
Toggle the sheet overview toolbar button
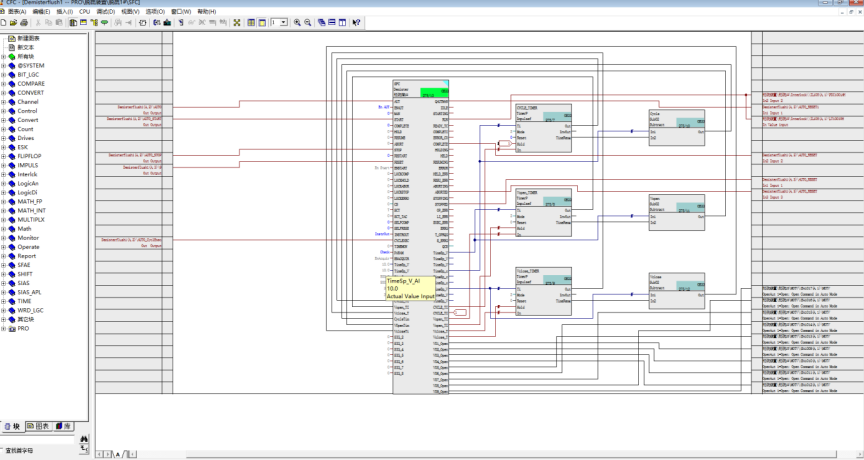(x=251, y=23)
